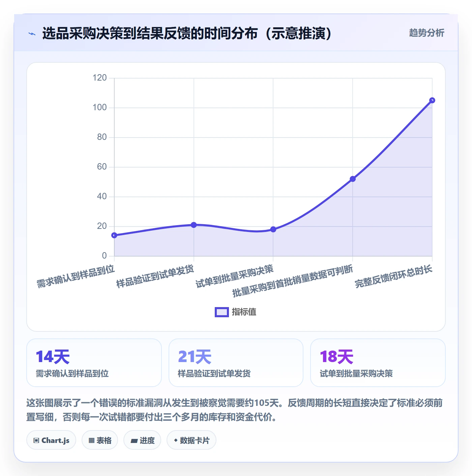The height and width of the screenshot is (476, 472).
Task: Click the x-axis label 批量采购到首批销量数据可判断
Action: click(293, 281)
